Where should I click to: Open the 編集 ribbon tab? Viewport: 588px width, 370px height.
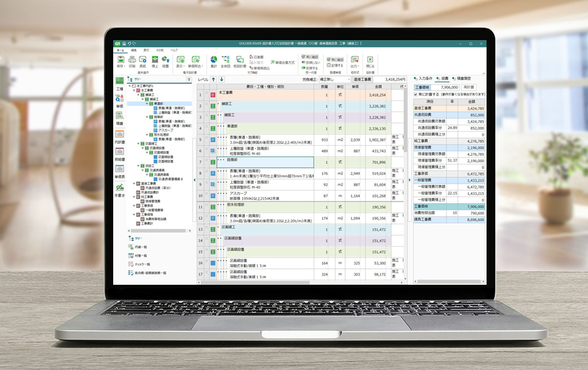[x=134, y=50]
